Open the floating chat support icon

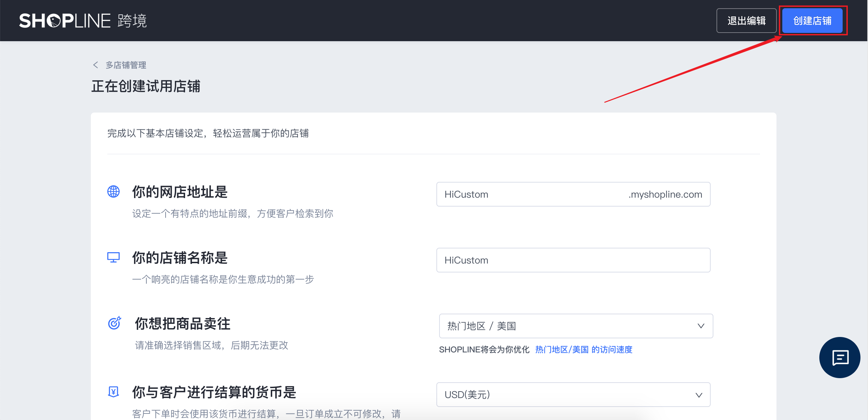click(x=840, y=358)
